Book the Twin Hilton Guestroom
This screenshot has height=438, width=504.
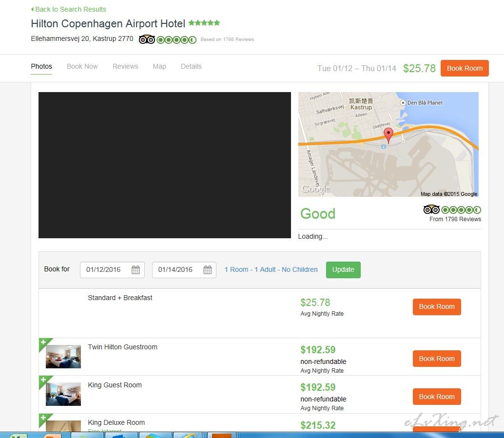coord(437,359)
